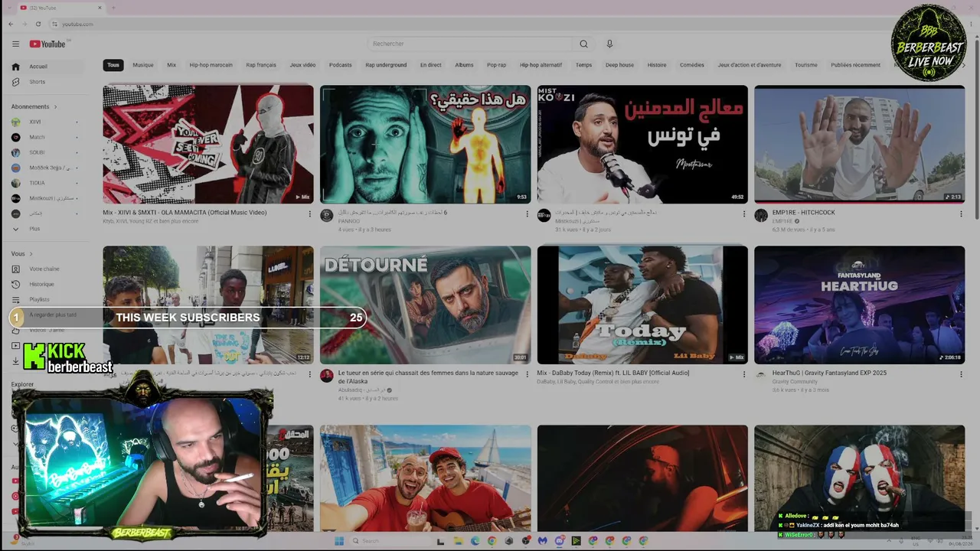Select the En direct filter chip
Viewport: 980px width, 551px height.
431,65
